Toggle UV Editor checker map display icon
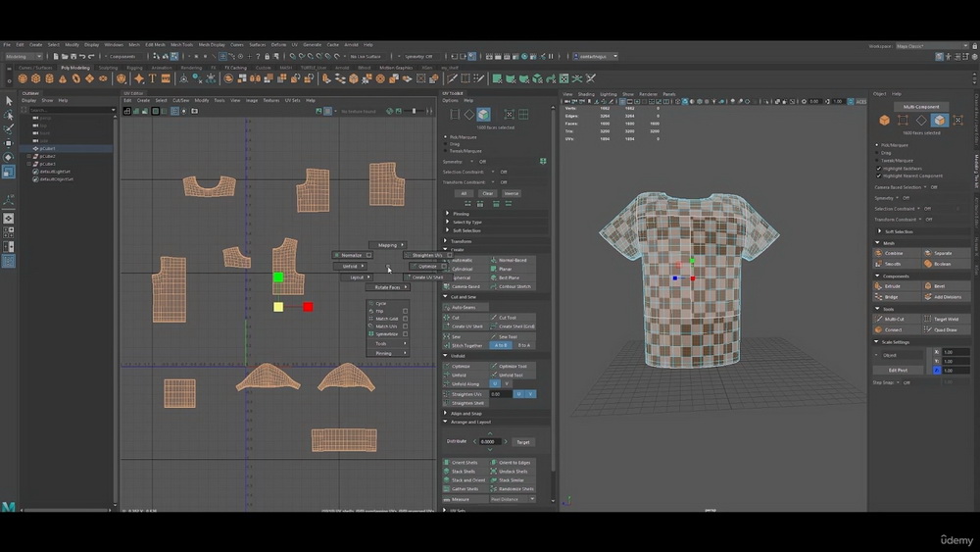 pyautogui.click(x=327, y=111)
